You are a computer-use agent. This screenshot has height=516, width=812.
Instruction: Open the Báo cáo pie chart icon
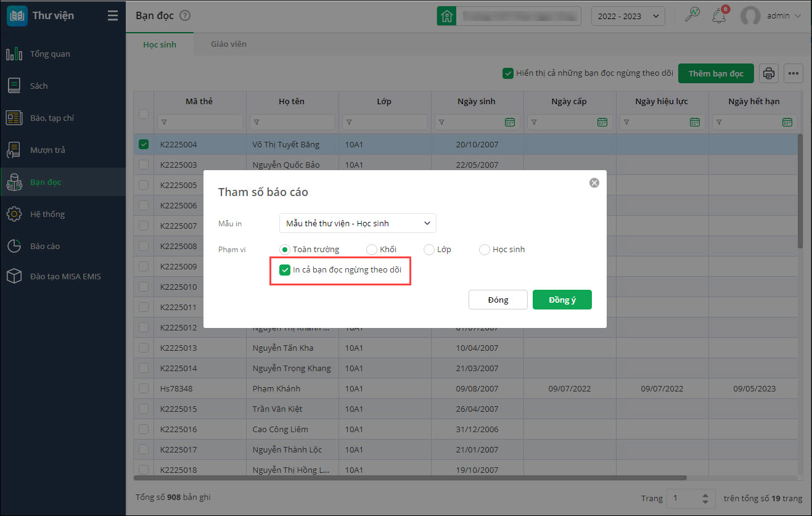(14, 246)
